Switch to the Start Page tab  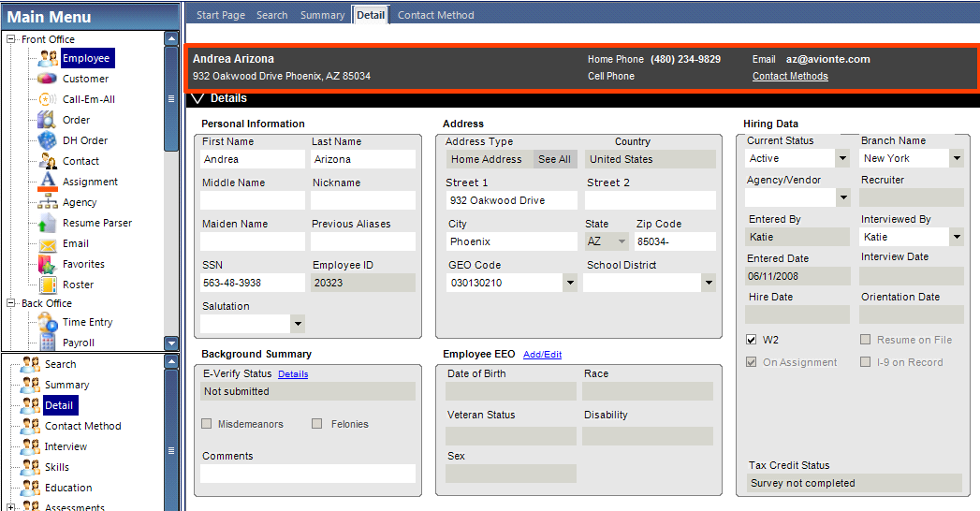click(221, 15)
